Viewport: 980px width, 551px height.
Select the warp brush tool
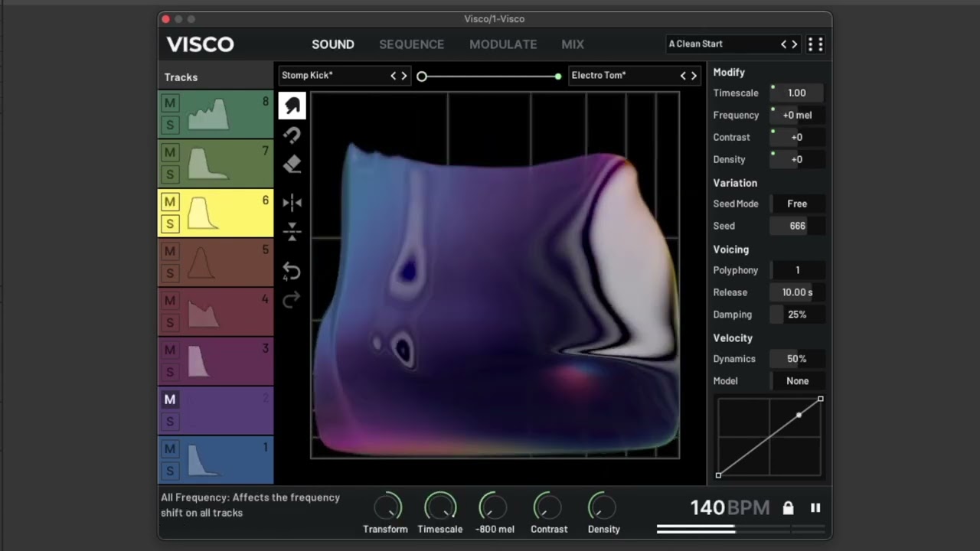[292, 106]
